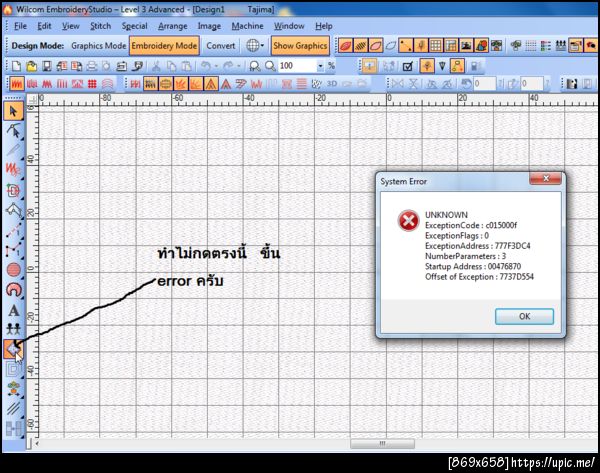Select the red dashed run stitch tool
600x473 pixels.
[x=13, y=230]
